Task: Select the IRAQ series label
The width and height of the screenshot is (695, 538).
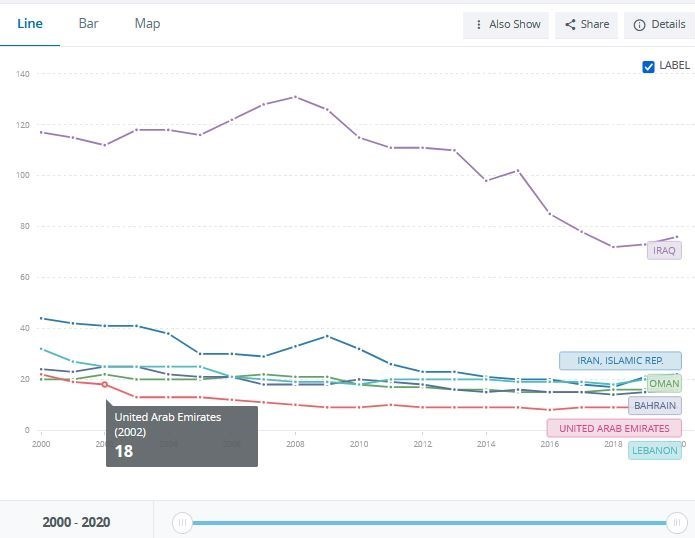Action: click(664, 250)
